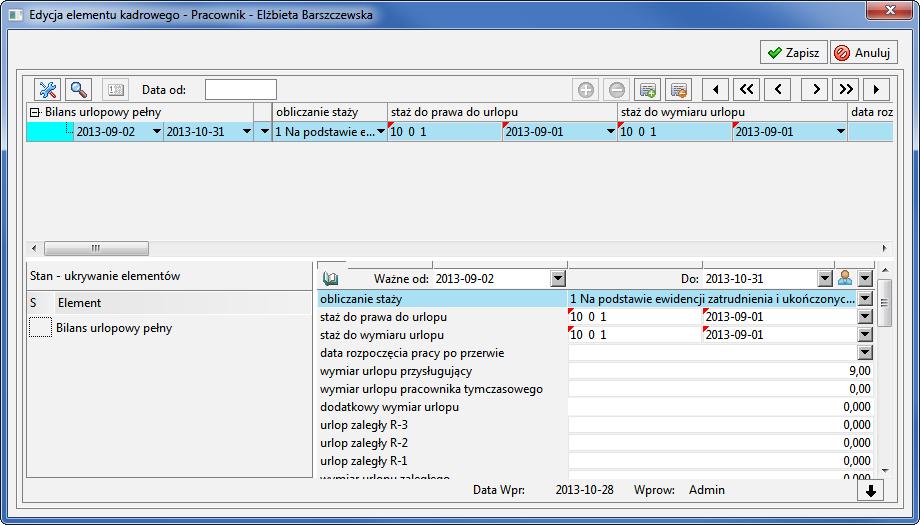Viewport: 920px width, 525px height.
Task: Go to first record with filled left triangle
Action: tap(716, 90)
